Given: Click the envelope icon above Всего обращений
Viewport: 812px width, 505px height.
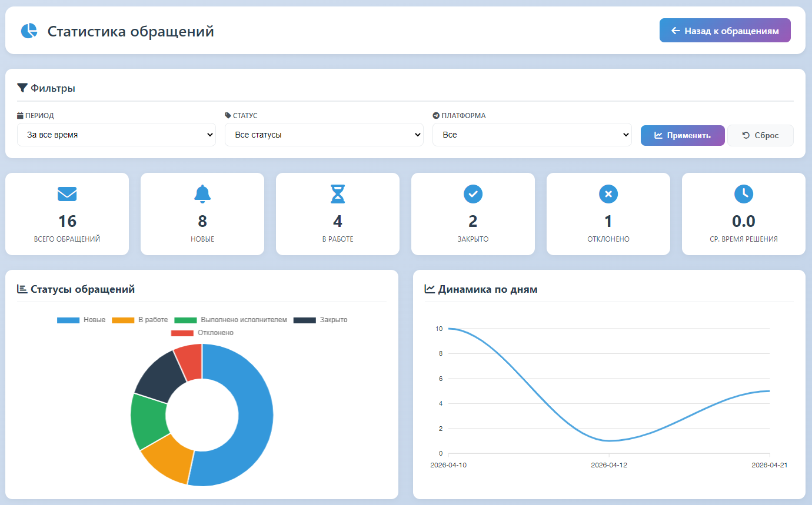Looking at the screenshot, I should (x=67, y=193).
